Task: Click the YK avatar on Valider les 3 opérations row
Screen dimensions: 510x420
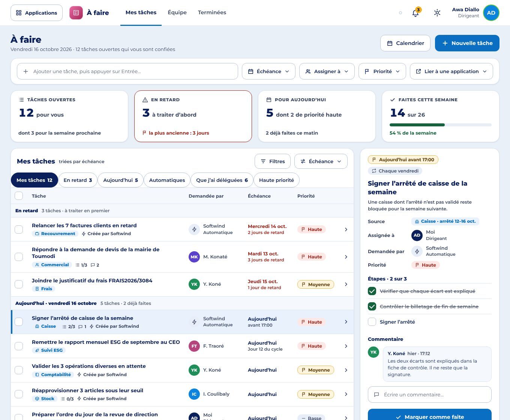Action: [x=194, y=370]
